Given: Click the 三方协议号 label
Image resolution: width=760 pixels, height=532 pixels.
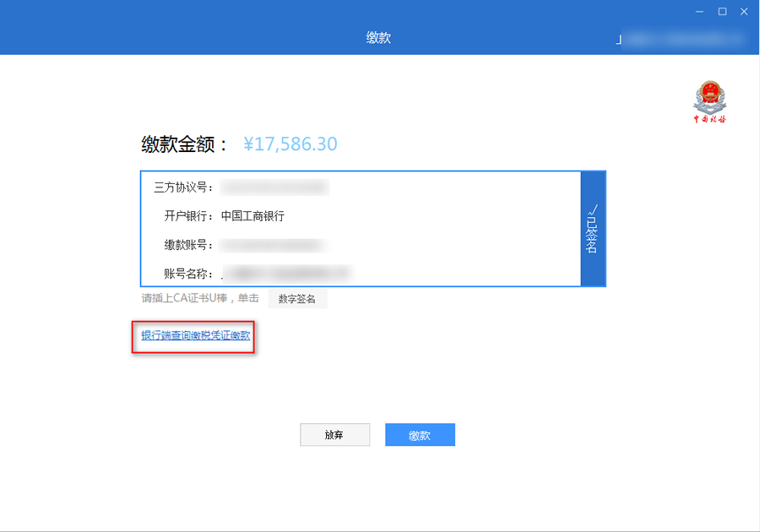Looking at the screenshot, I should [183, 187].
